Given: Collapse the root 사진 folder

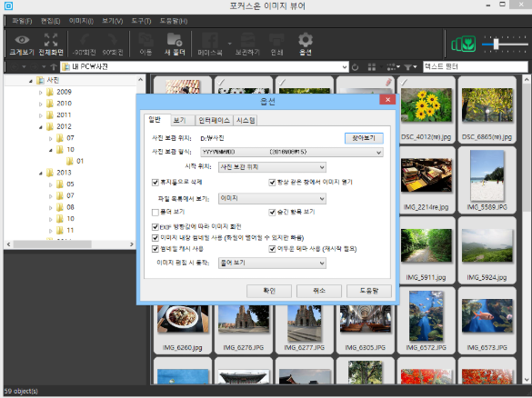Looking at the screenshot, I should 31,81.
